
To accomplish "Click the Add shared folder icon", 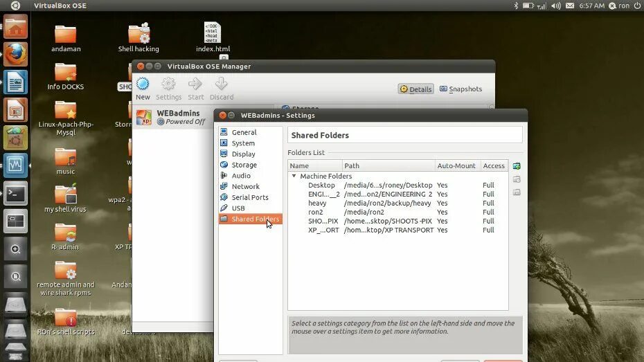I will pos(517,166).
